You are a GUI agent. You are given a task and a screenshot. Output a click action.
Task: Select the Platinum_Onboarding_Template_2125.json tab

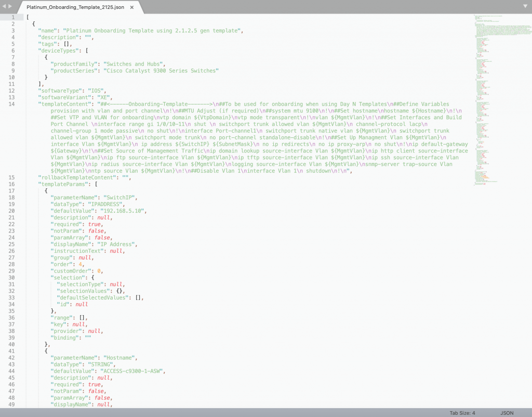click(x=75, y=8)
